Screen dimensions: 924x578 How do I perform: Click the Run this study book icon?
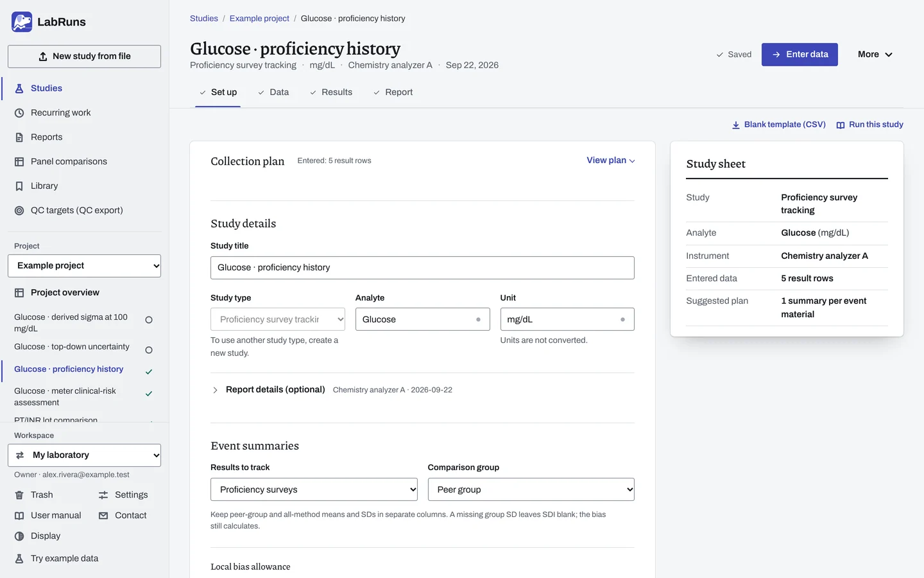841,125
